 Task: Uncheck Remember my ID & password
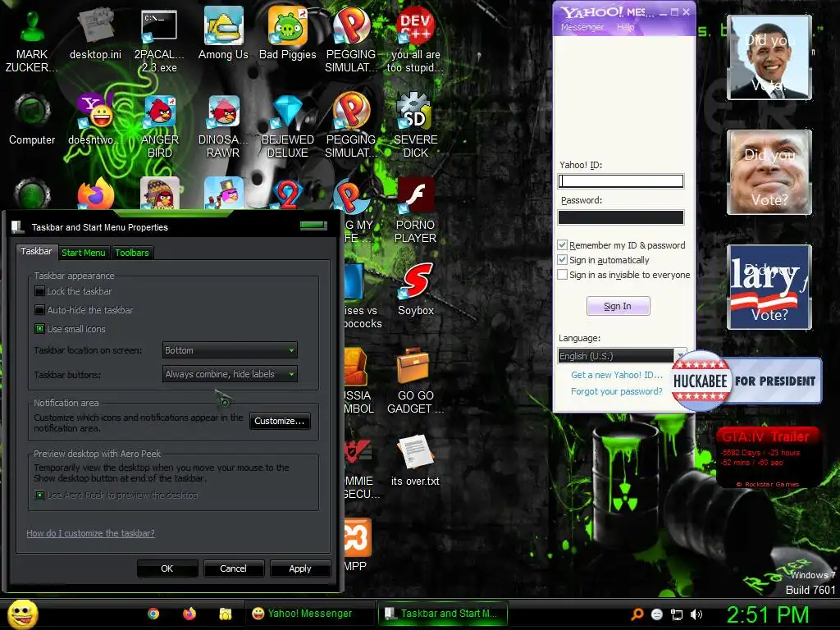point(562,245)
